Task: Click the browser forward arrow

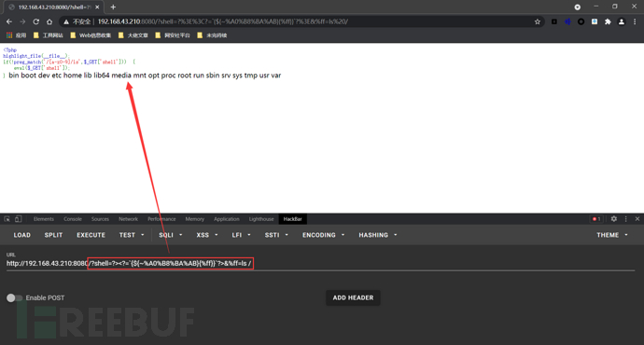Action: click(x=22, y=21)
